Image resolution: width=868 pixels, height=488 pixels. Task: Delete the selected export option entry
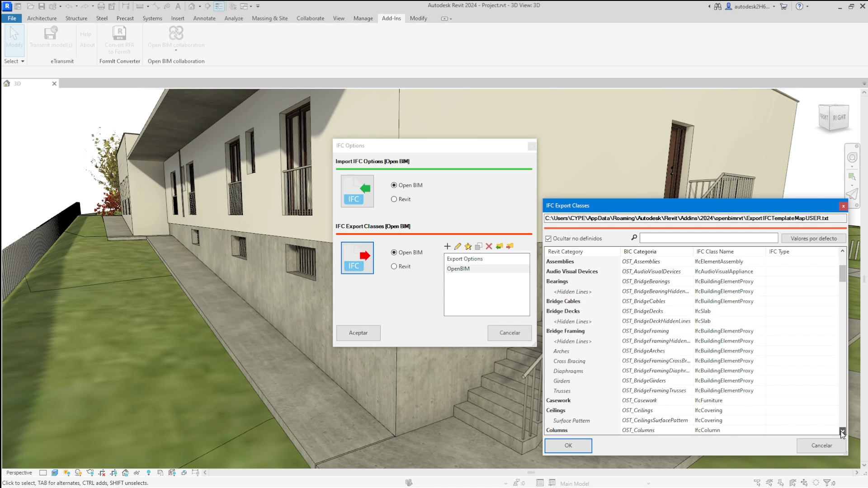(489, 247)
